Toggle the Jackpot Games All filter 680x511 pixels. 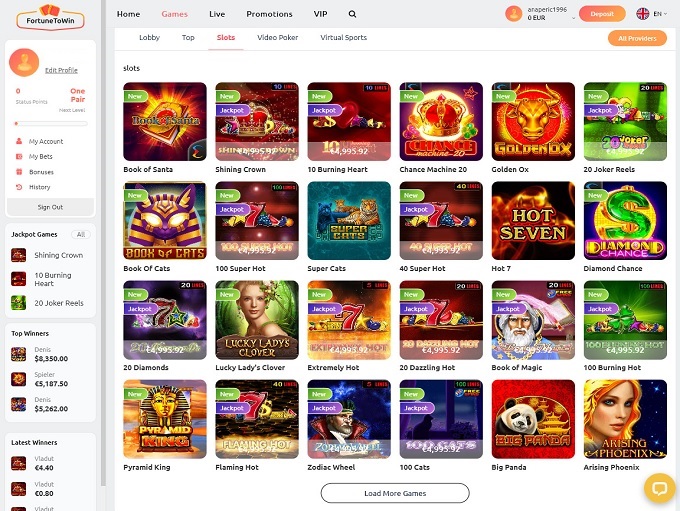tap(81, 234)
